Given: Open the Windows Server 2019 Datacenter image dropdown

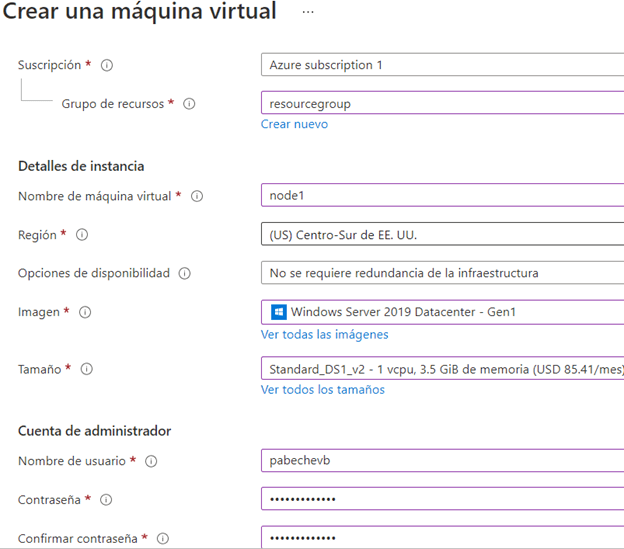Looking at the screenshot, I should (x=443, y=312).
